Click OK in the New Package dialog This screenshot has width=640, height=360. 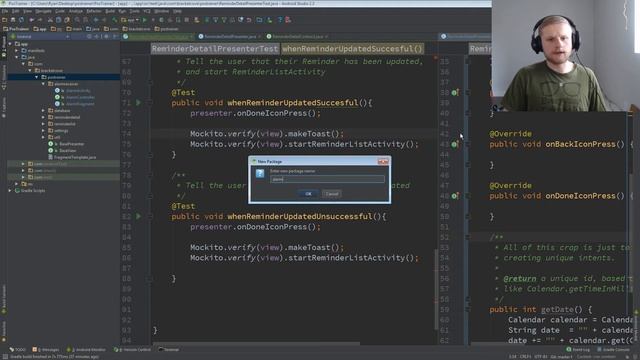click(308, 194)
